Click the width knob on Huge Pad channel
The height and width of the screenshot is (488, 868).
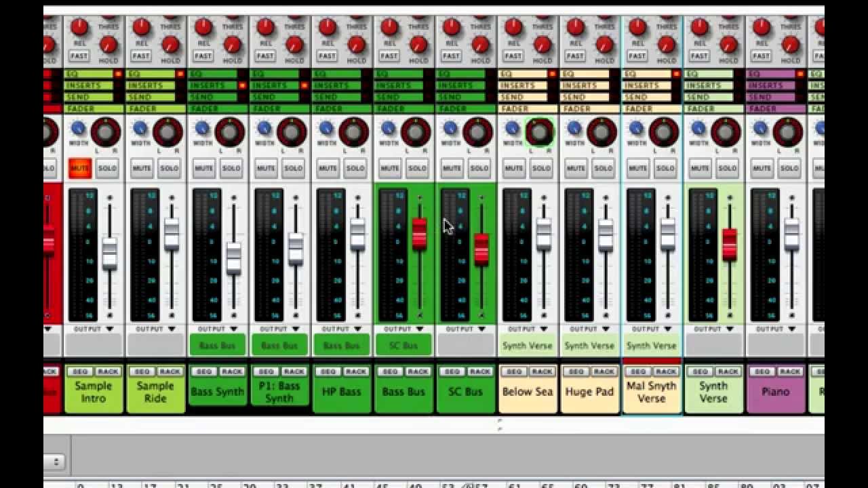(575, 127)
